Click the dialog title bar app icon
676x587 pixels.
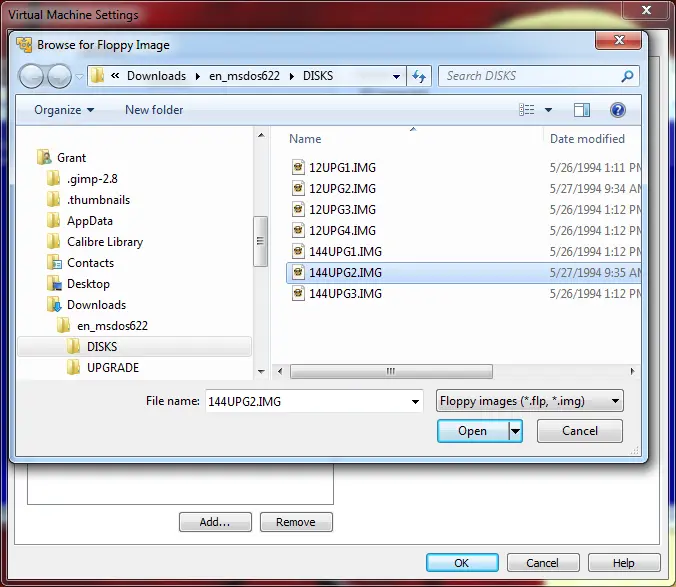coord(24,45)
